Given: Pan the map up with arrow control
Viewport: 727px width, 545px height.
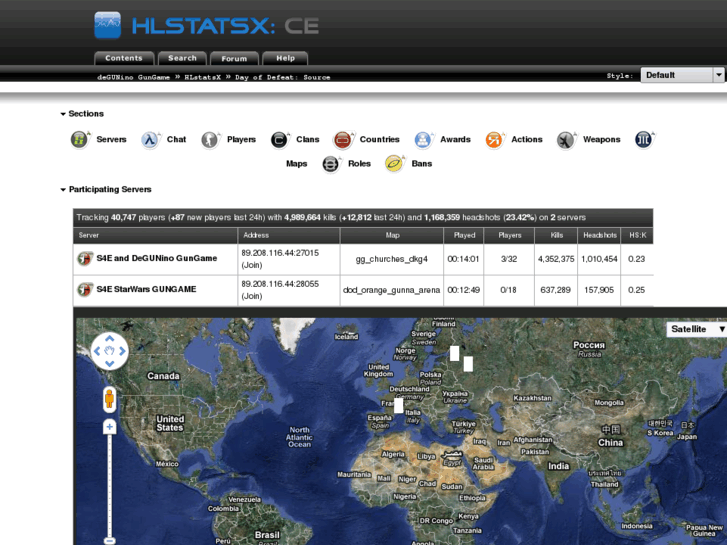Looking at the screenshot, I should click(109, 339).
